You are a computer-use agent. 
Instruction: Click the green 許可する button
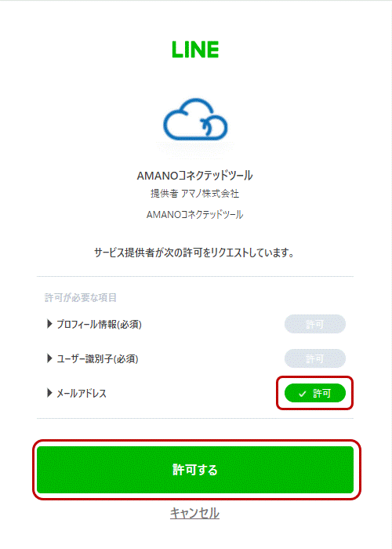pos(195,470)
